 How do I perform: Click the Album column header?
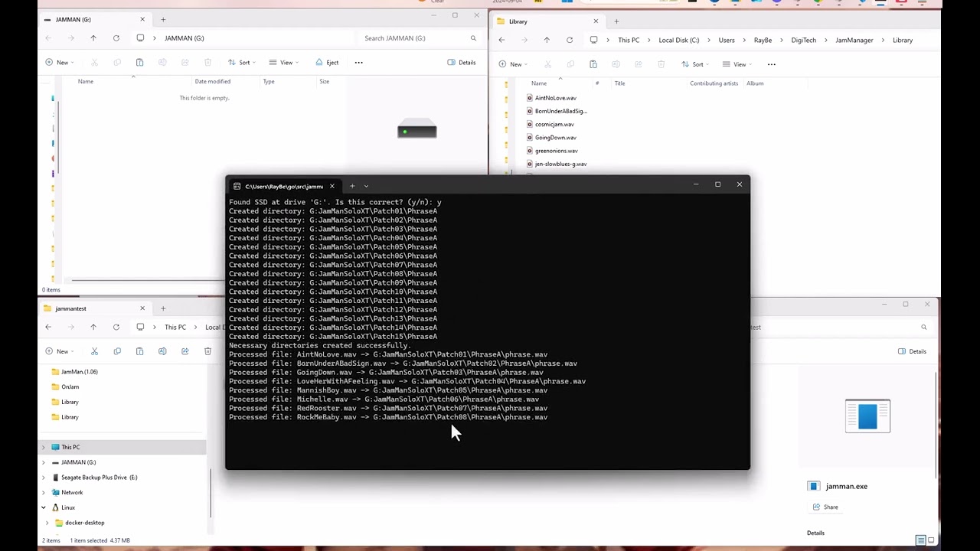[755, 83]
